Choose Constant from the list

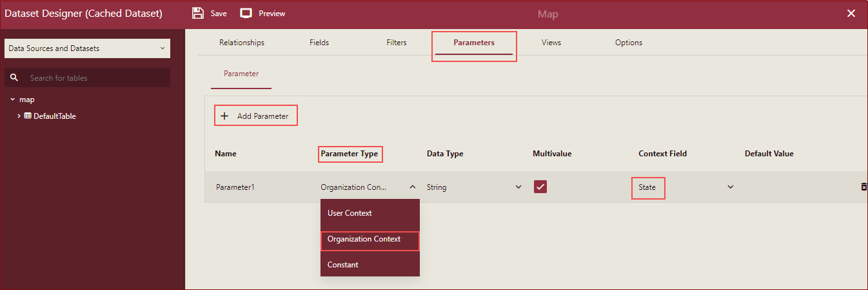pyautogui.click(x=370, y=265)
